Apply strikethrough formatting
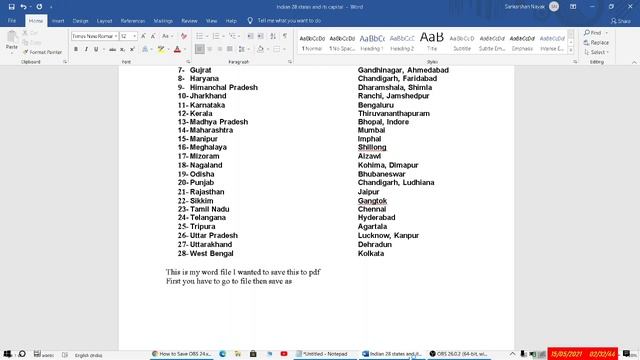 (x=112, y=49)
